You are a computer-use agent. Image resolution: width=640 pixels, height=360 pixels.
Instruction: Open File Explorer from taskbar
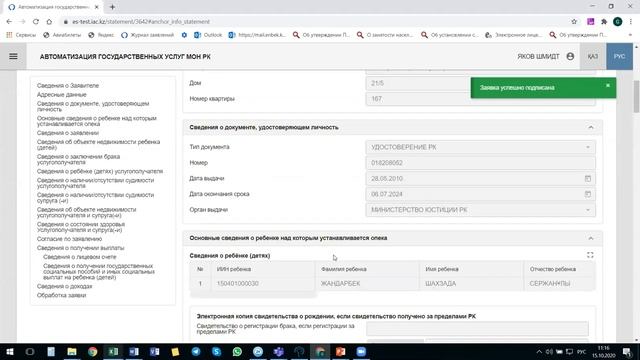coord(72,351)
